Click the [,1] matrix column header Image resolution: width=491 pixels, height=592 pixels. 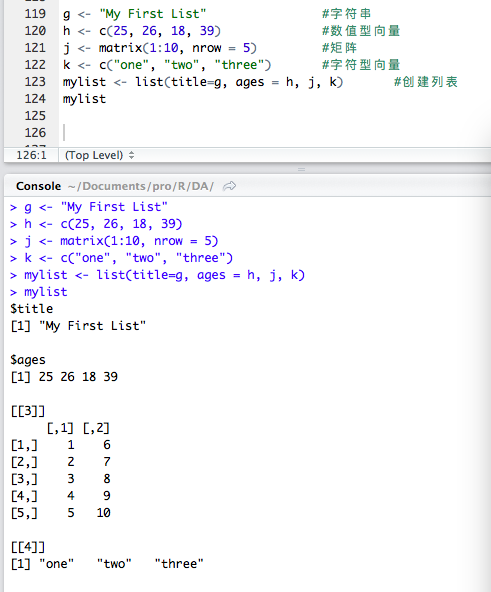point(60,428)
